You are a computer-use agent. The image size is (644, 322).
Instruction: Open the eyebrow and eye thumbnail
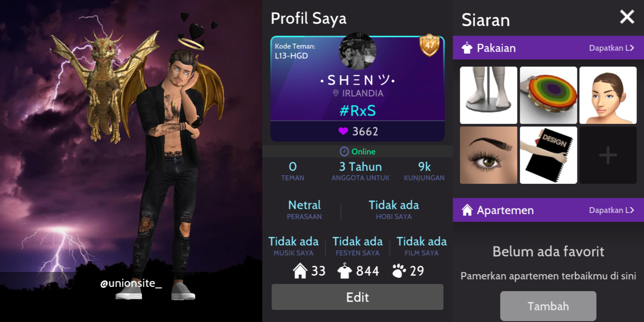coord(488,155)
